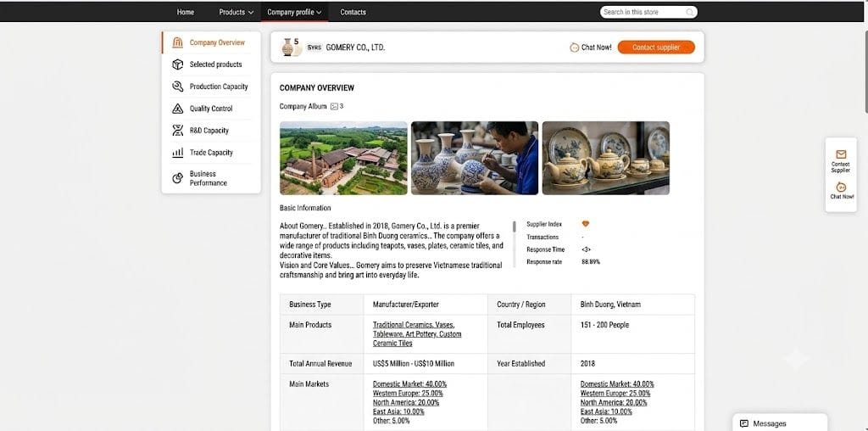Viewport: 868px width, 431px height.
Task: Click the Selected products box icon
Action: click(178, 64)
